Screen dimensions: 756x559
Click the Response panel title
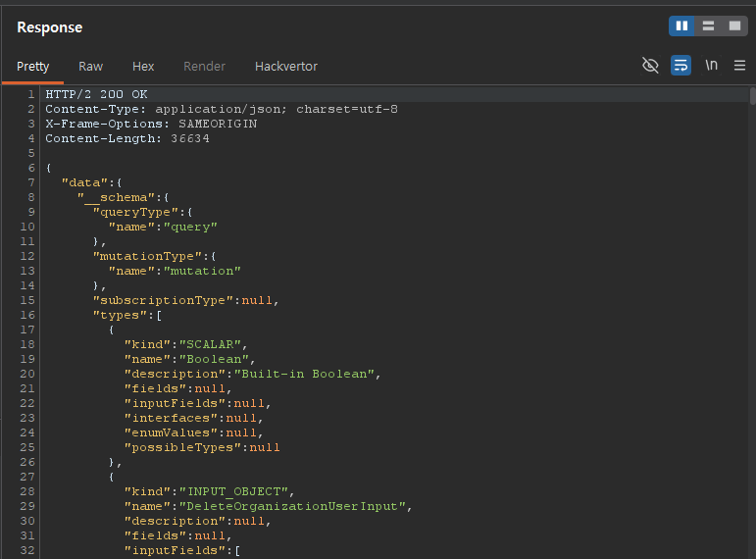[50, 27]
